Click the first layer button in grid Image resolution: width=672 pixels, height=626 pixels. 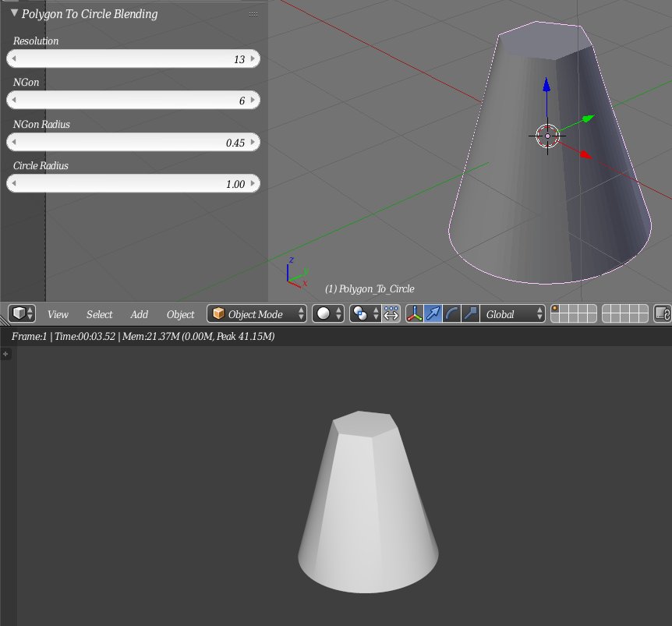[555, 309]
